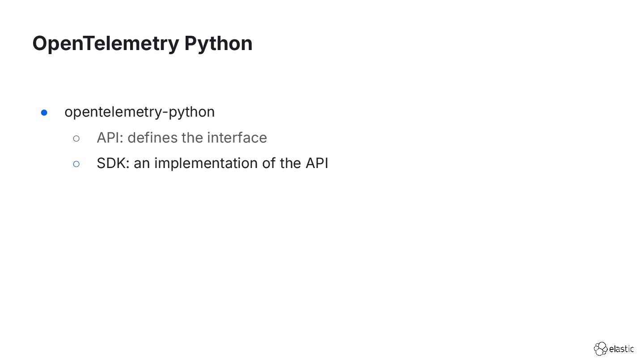
Task: Click the 'API:' label in the grey line
Action: [110, 138]
